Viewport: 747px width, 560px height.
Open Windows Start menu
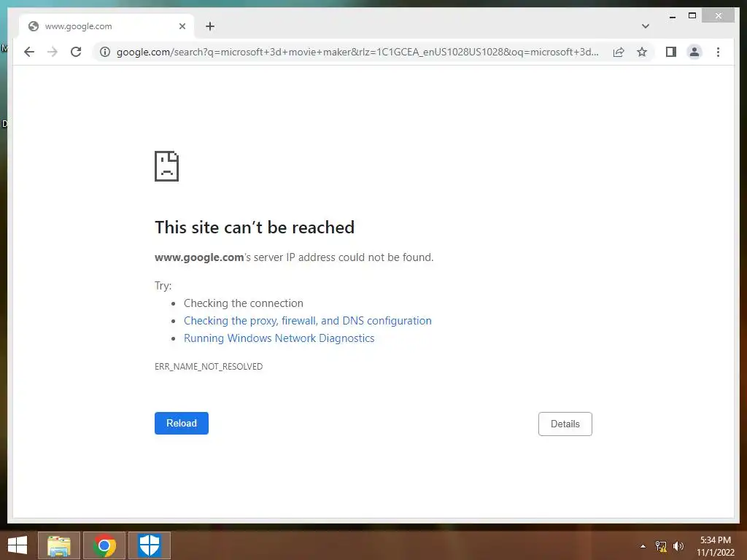point(18,545)
